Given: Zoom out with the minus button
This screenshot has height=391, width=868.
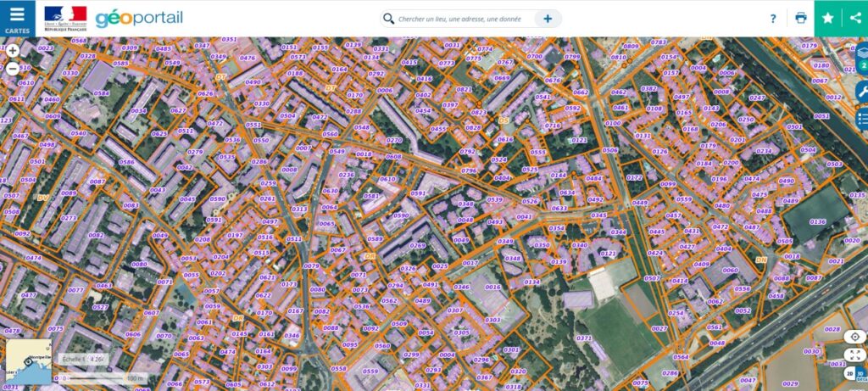Looking at the screenshot, I should 13,69.
